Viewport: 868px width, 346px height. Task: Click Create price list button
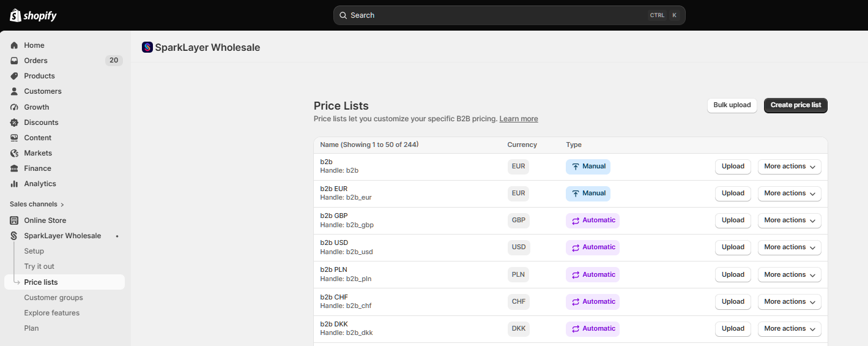(x=796, y=105)
